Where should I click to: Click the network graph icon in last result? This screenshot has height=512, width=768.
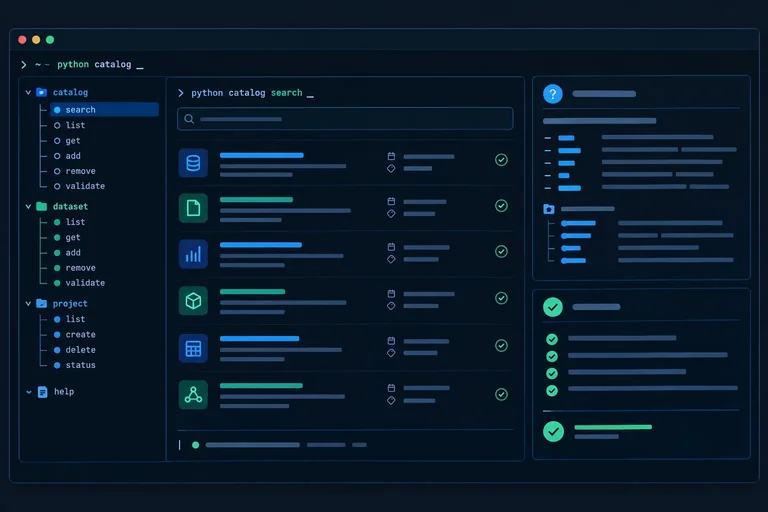coord(193,395)
